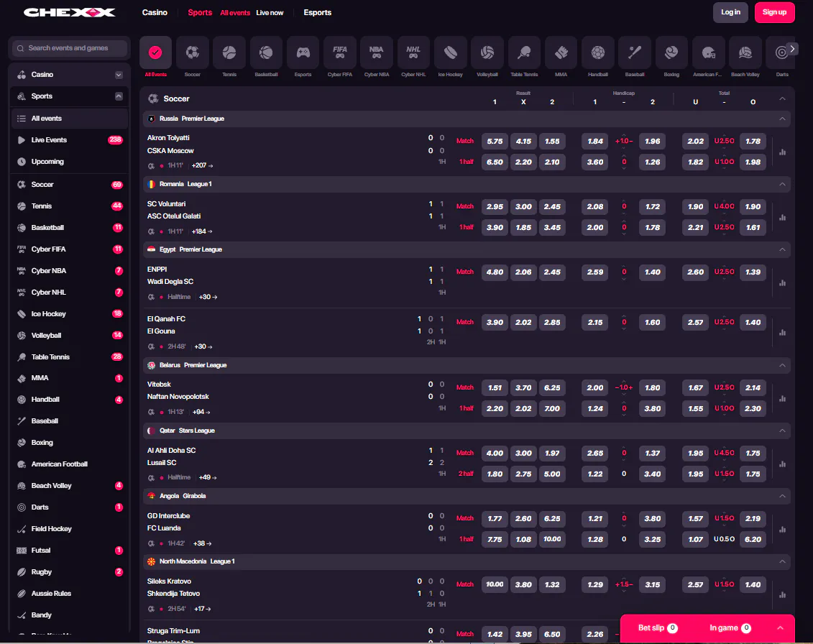The width and height of the screenshot is (813, 644).
Task: Open statistics icon for Akron Tolyatti match
Action: (x=782, y=152)
